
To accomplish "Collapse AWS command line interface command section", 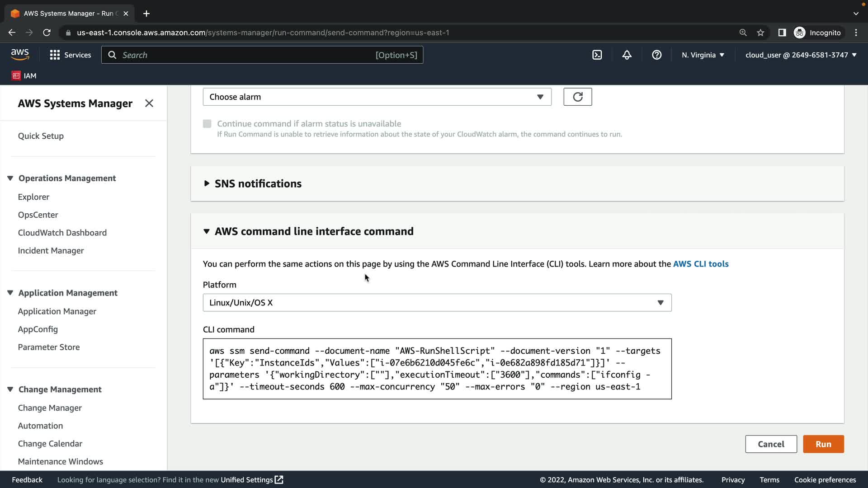I will click(x=314, y=231).
